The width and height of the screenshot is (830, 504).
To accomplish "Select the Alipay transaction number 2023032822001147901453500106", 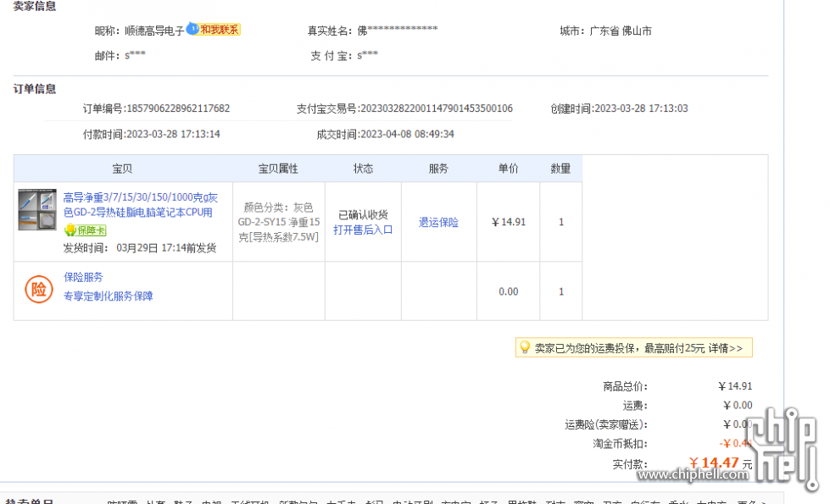I will (436, 108).
